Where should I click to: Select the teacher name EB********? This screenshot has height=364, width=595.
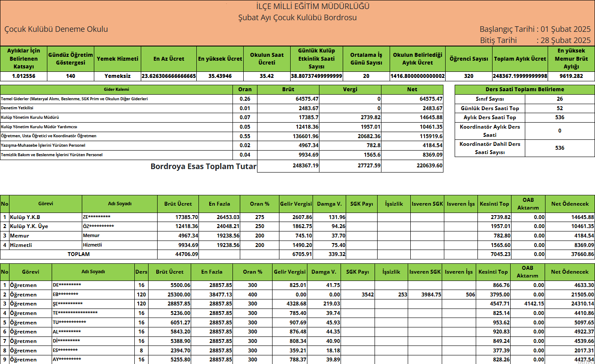[x=65, y=294]
